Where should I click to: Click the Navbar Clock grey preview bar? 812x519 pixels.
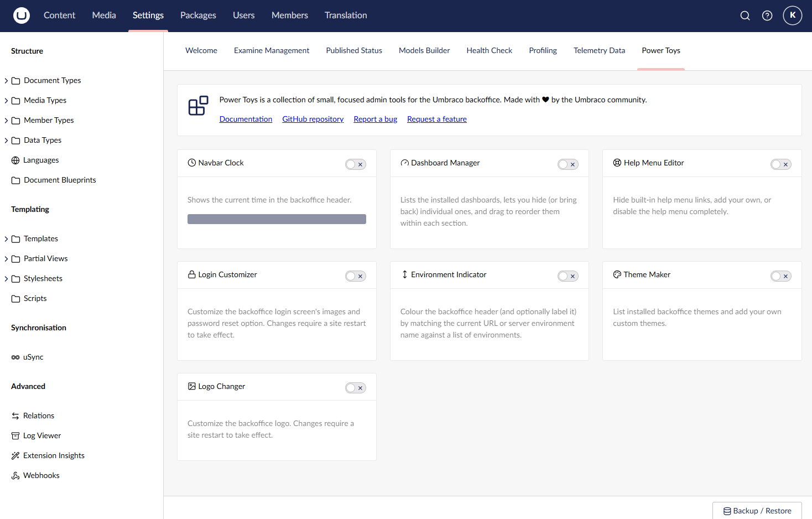(x=277, y=219)
